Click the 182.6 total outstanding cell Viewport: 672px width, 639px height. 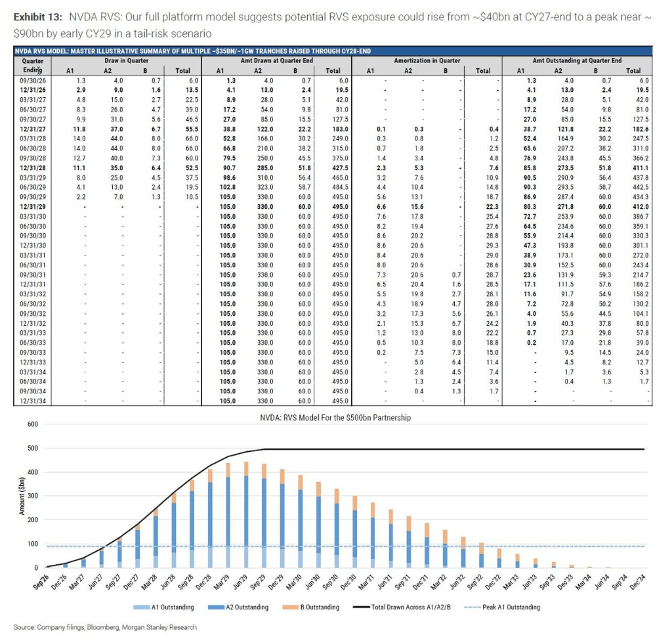pos(640,129)
